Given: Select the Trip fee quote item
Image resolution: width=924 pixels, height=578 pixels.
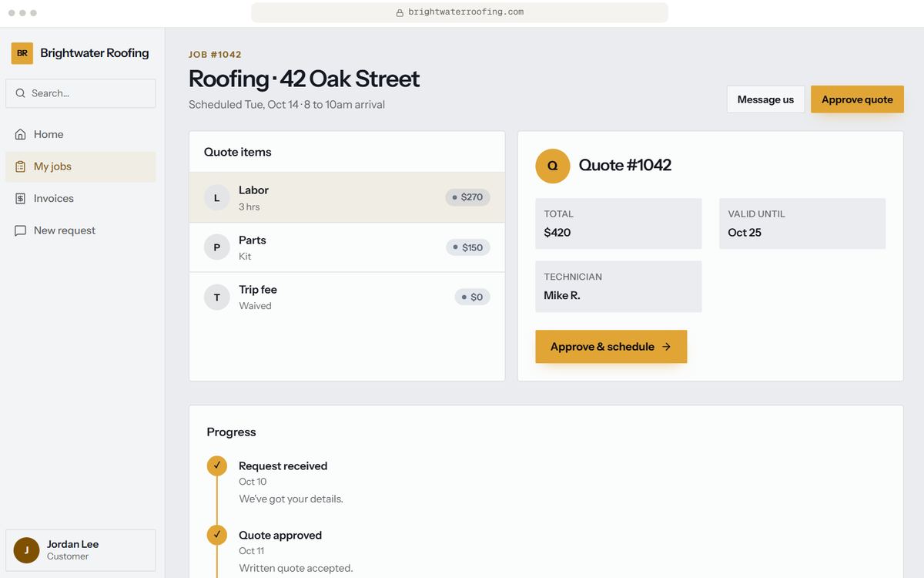Looking at the screenshot, I should click(347, 297).
